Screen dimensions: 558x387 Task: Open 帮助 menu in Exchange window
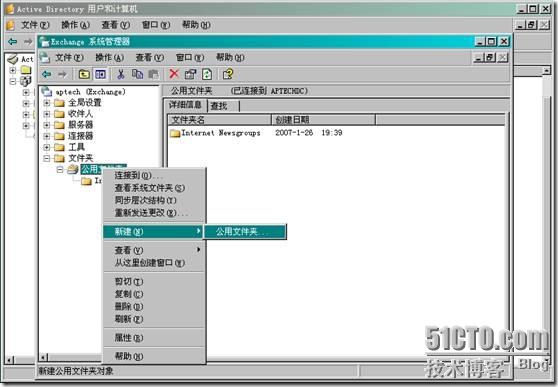point(230,58)
